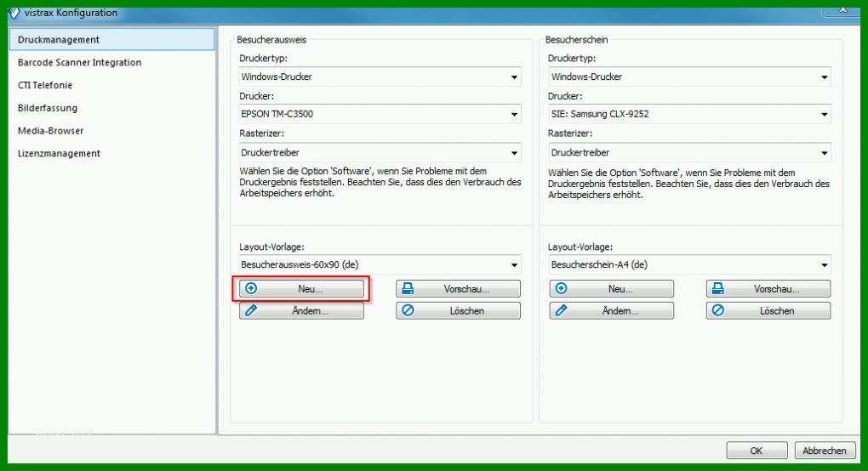Click the printer icon on Besucherschein Vorschau button
Viewport: 868px width, 471px height.
[718, 288]
